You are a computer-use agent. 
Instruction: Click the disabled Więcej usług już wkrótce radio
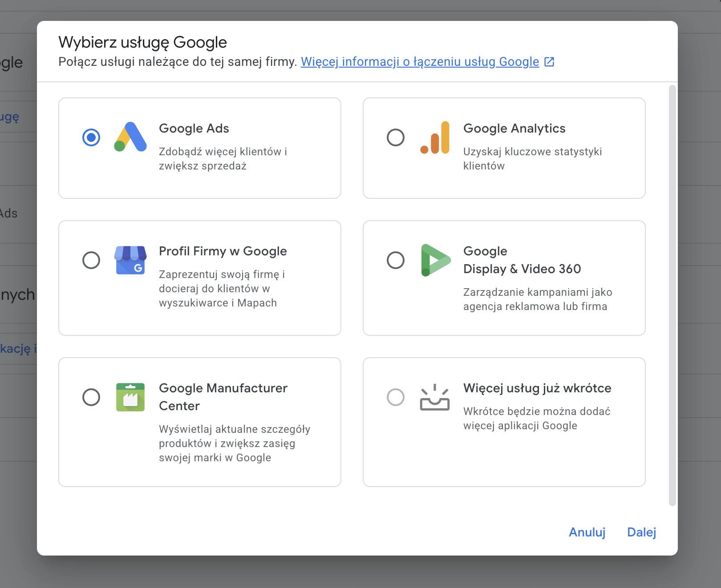pyautogui.click(x=396, y=397)
